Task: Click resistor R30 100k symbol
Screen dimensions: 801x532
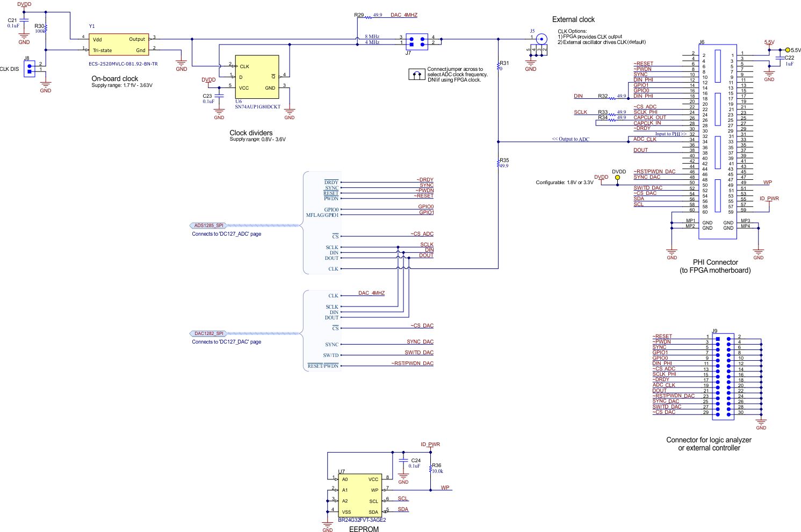Action: [46, 27]
